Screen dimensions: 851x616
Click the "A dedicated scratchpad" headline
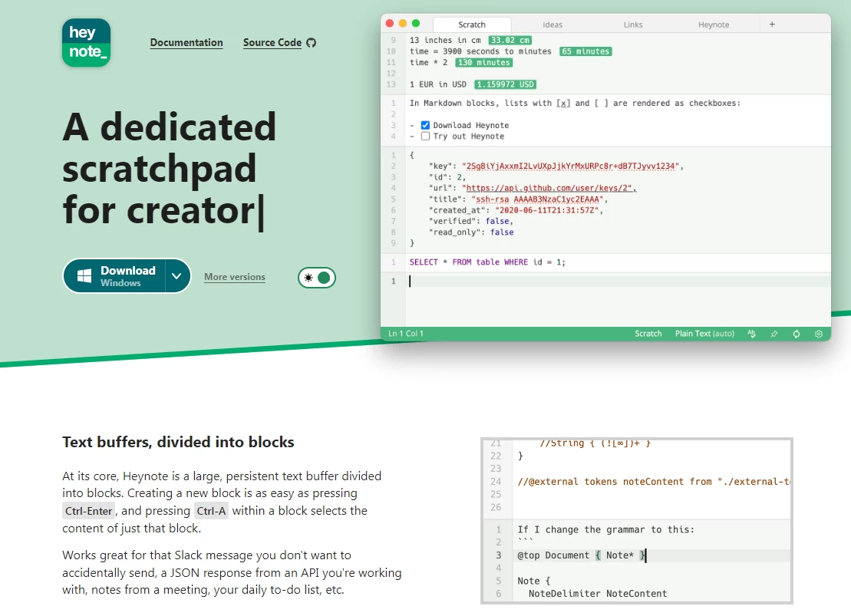point(170,168)
